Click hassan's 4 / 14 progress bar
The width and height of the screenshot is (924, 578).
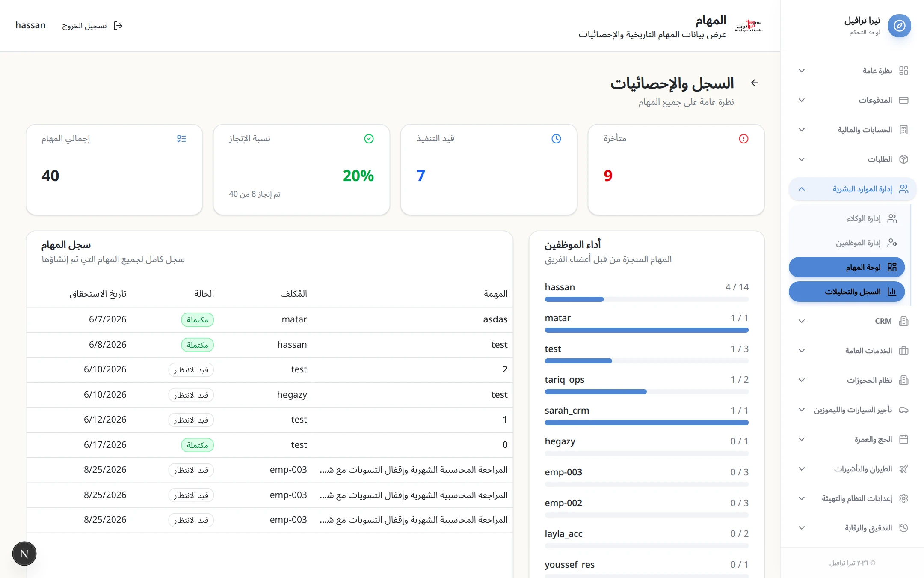click(646, 299)
